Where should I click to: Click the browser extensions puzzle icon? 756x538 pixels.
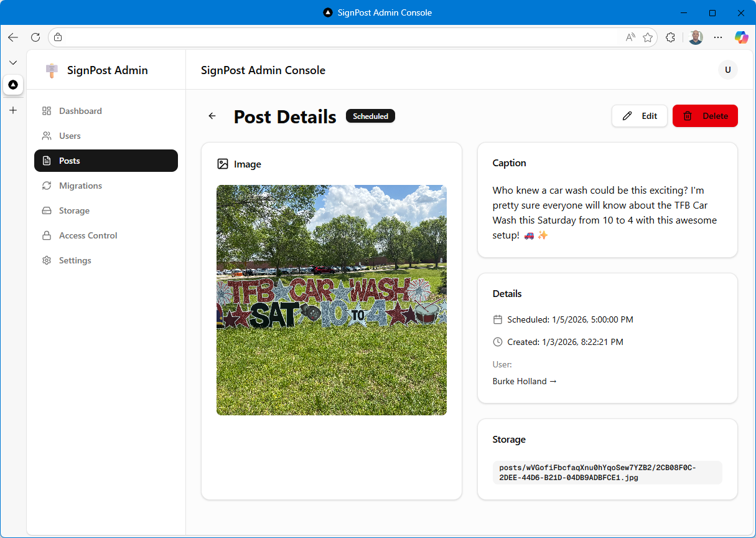pos(670,37)
